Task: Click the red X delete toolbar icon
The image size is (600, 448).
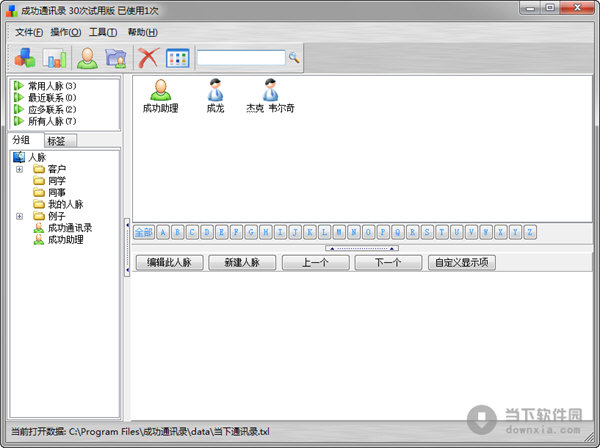Action: tap(148, 58)
